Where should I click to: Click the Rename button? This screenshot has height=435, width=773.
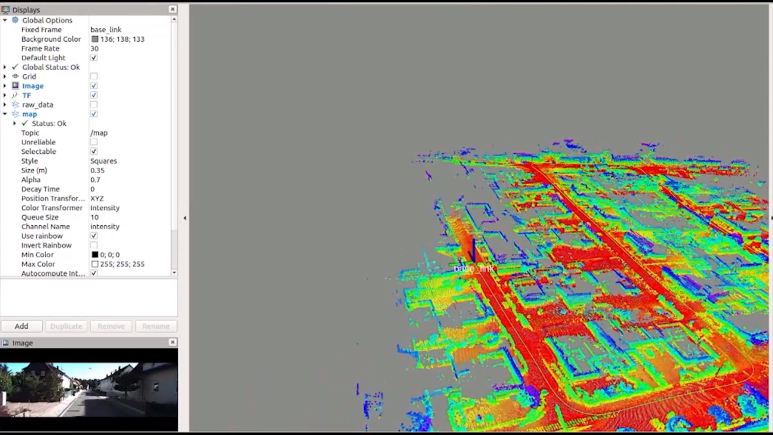click(x=156, y=326)
